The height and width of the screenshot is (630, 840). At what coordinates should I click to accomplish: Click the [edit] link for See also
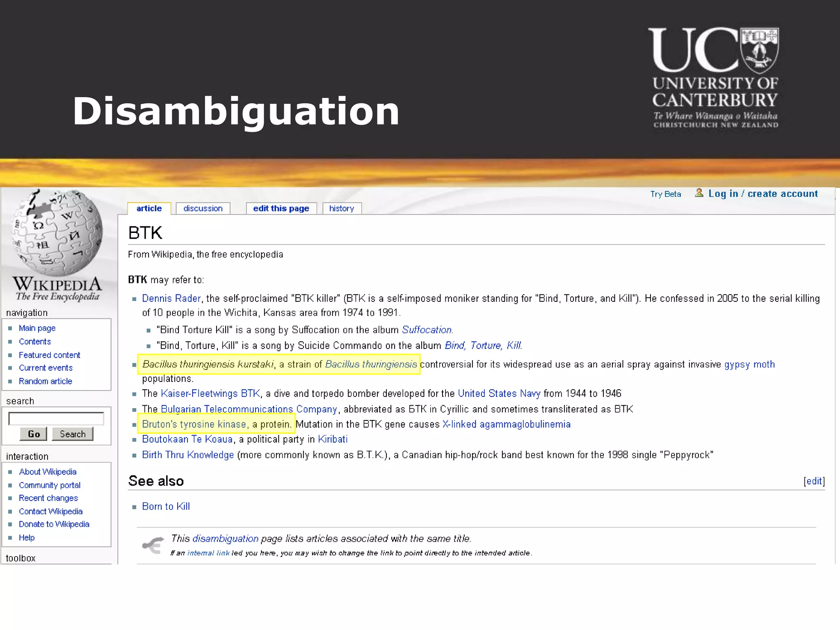(814, 481)
